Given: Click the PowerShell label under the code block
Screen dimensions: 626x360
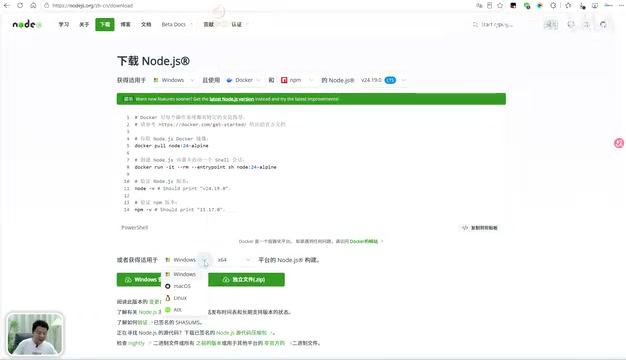Looking at the screenshot, I should tap(135, 227).
